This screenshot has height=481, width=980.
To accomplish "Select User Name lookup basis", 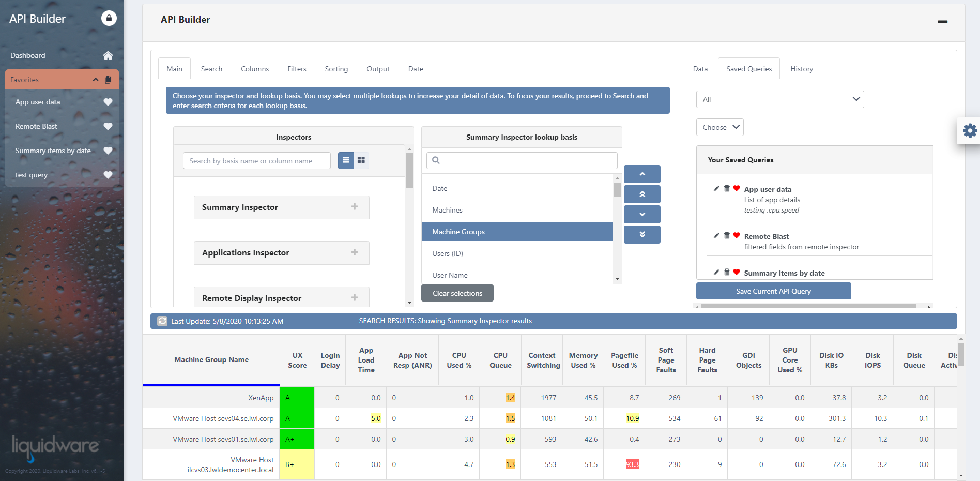I will click(x=517, y=275).
